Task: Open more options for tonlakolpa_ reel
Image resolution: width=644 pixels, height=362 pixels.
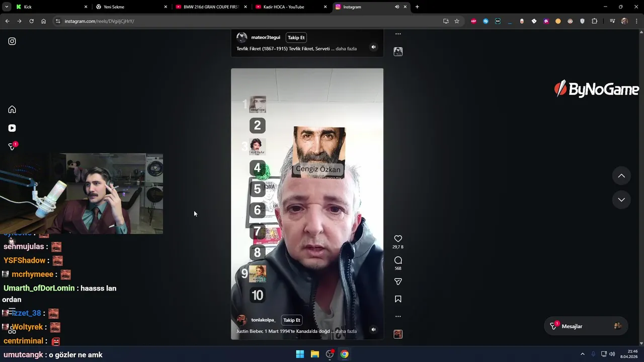Action: pyautogui.click(x=398, y=316)
